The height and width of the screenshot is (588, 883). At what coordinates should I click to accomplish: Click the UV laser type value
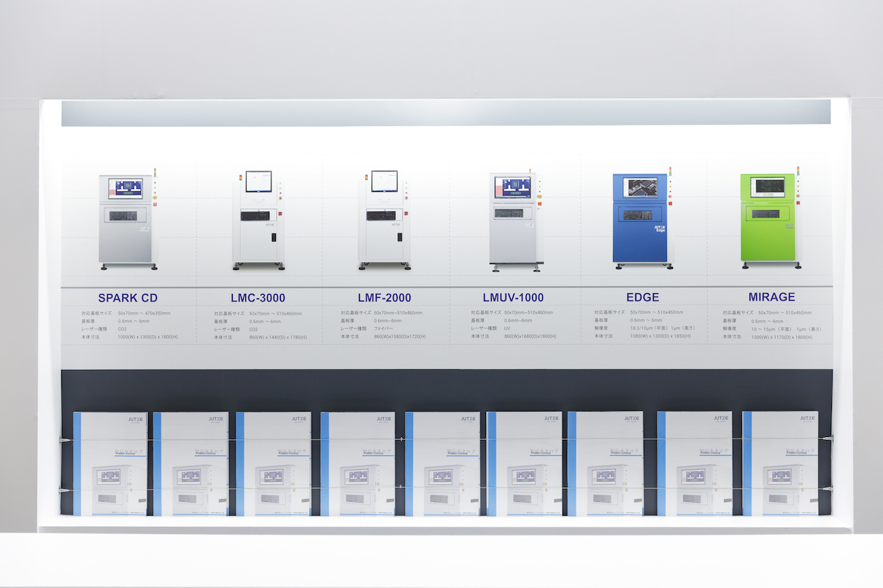[507, 329]
